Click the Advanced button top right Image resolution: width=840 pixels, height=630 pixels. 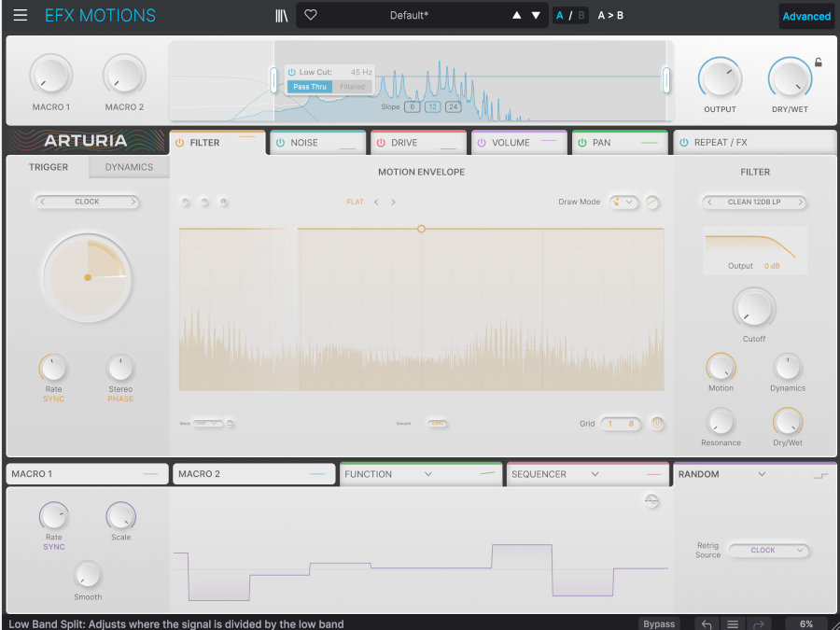point(805,16)
